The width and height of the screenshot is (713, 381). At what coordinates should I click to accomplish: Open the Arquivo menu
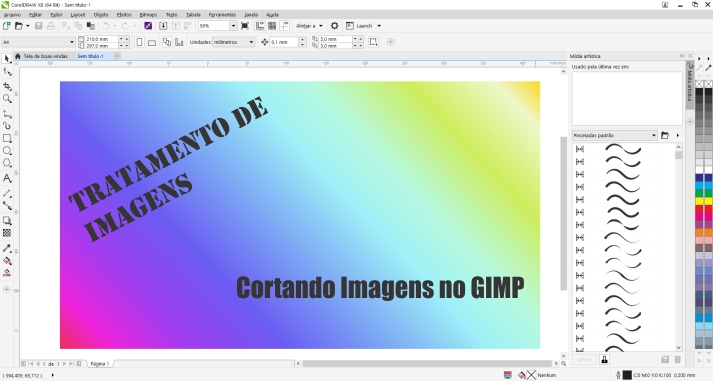[x=12, y=15]
